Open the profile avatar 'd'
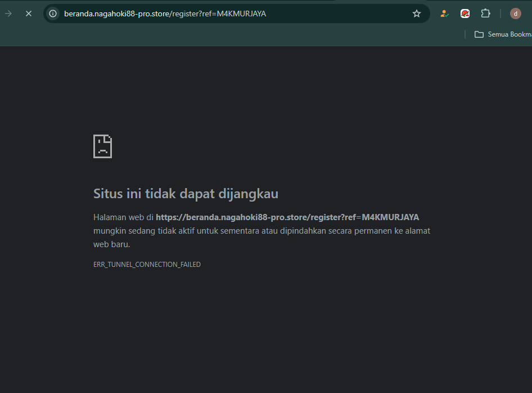 515,14
